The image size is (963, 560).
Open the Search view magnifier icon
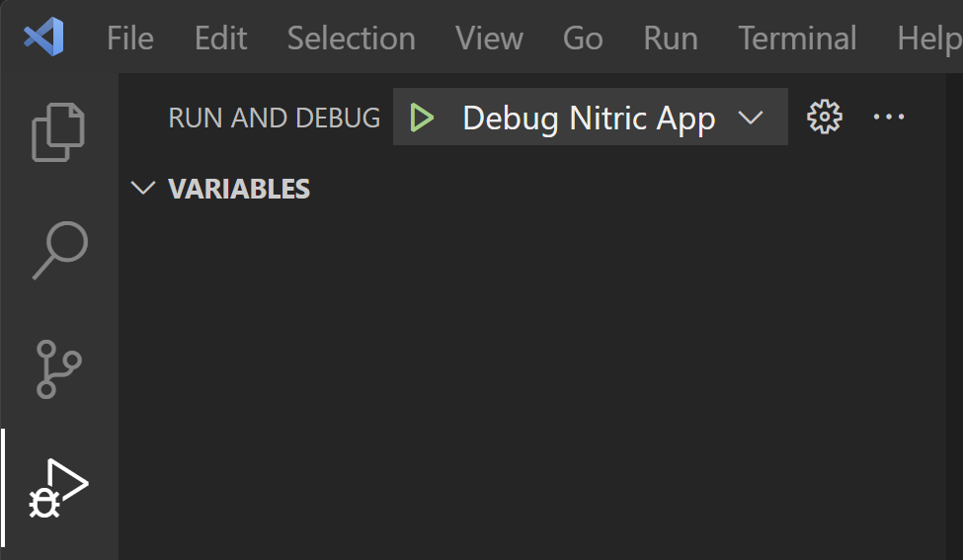[x=59, y=251]
